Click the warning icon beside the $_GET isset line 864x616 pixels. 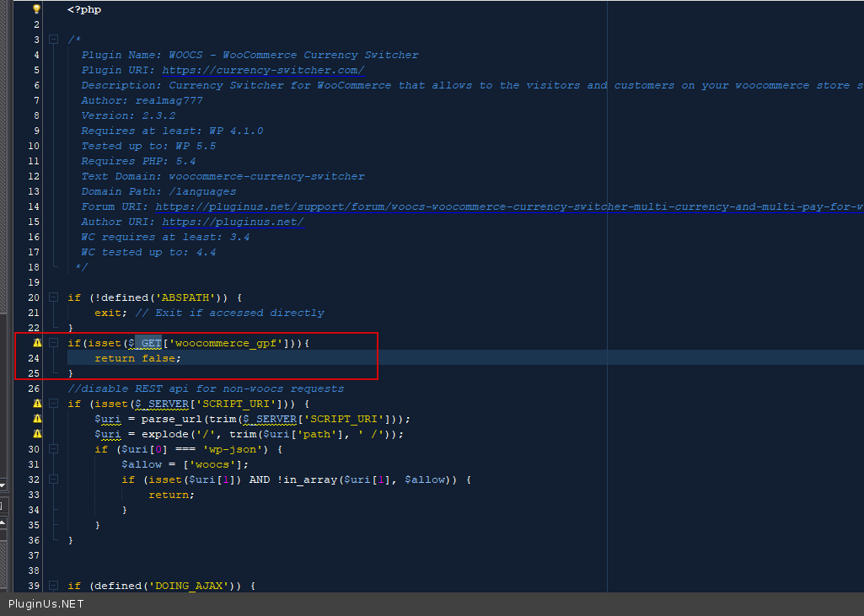click(36, 343)
